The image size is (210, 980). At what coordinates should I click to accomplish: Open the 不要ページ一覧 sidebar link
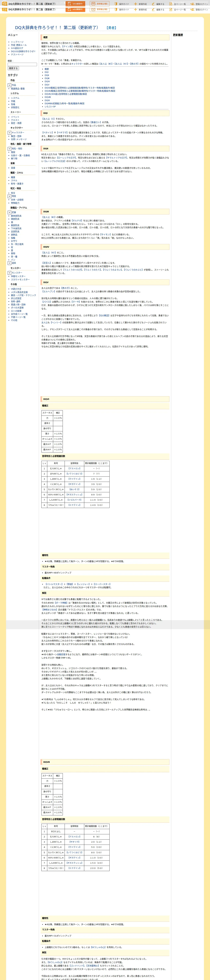18,317
